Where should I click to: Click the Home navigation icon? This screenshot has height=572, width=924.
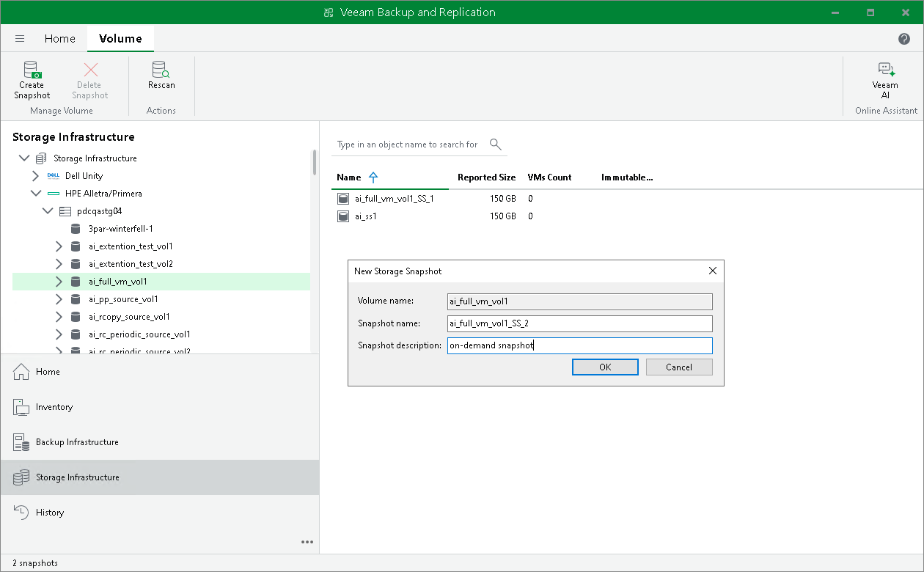pos(21,372)
